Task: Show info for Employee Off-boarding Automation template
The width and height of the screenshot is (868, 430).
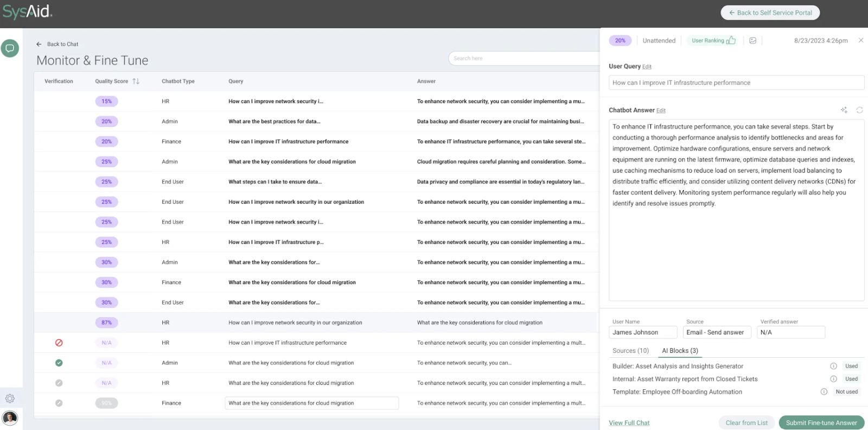Action: (824, 392)
